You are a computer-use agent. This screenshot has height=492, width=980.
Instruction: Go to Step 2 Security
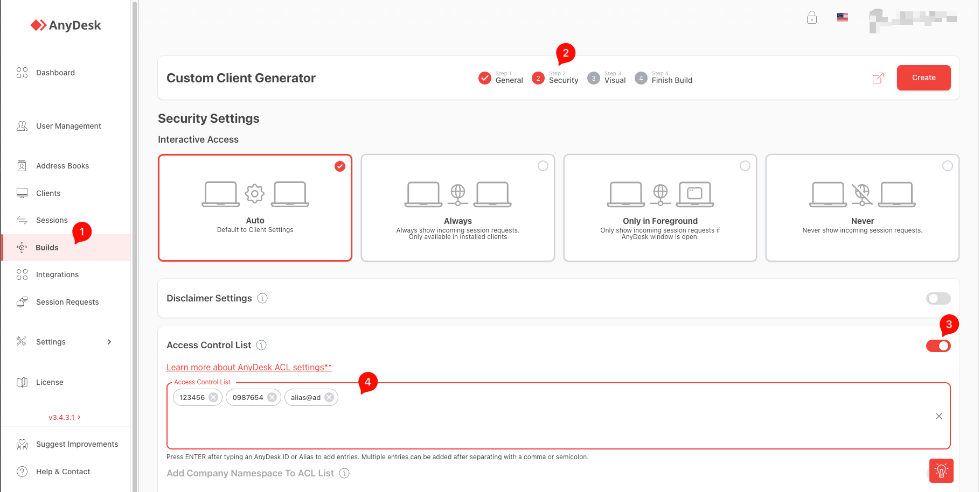(x=555, y=78)
